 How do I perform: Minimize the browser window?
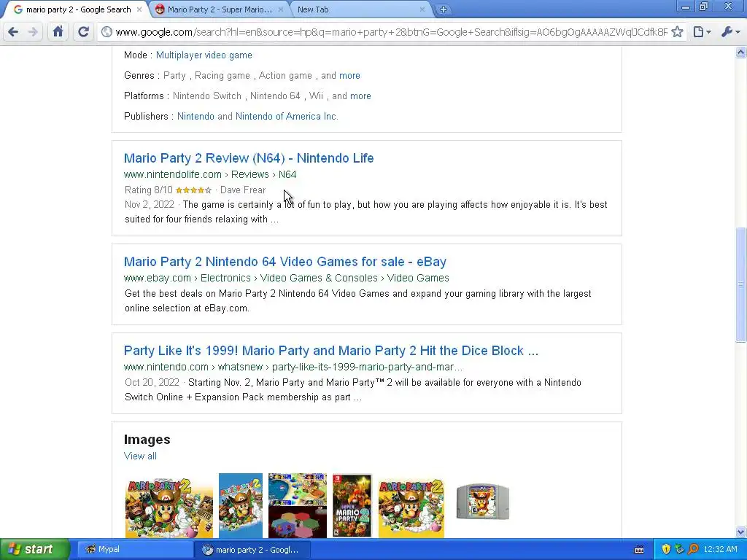pos(686,7)
